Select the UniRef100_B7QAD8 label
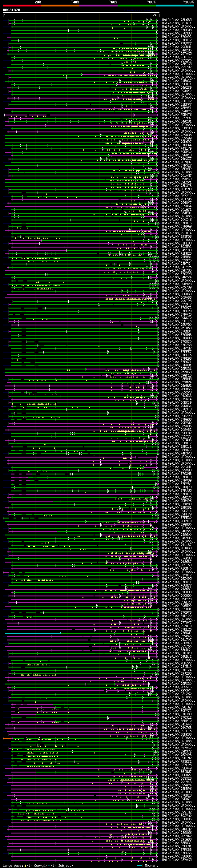 coord(177,338)
